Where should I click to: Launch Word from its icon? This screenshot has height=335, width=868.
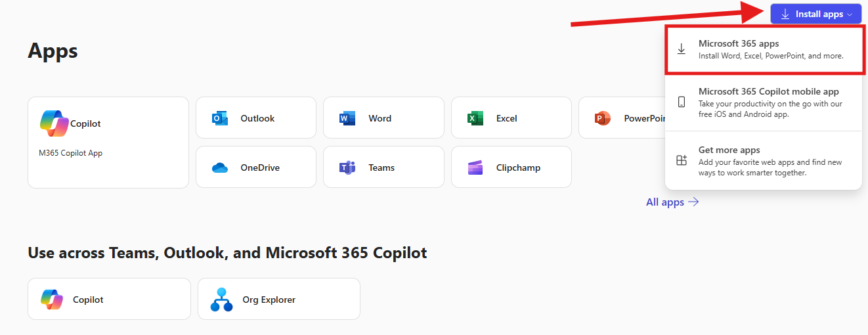click(x=347, y=119)
